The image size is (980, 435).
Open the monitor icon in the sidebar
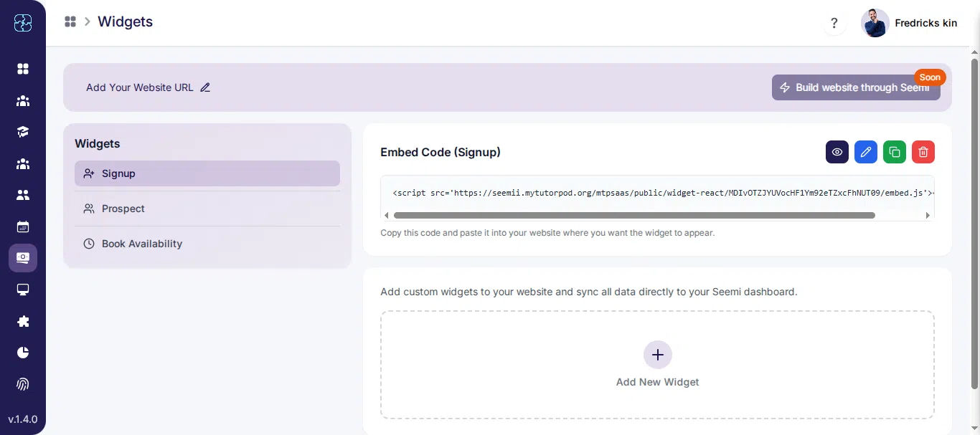(23, 290)
